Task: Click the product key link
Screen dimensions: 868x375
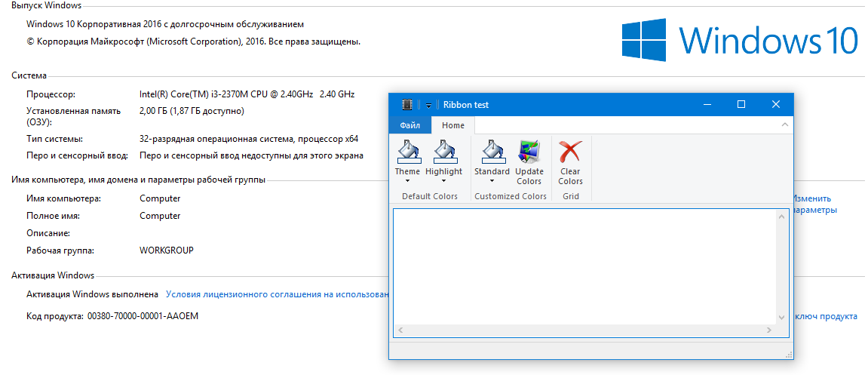Action: pos(825,317)
